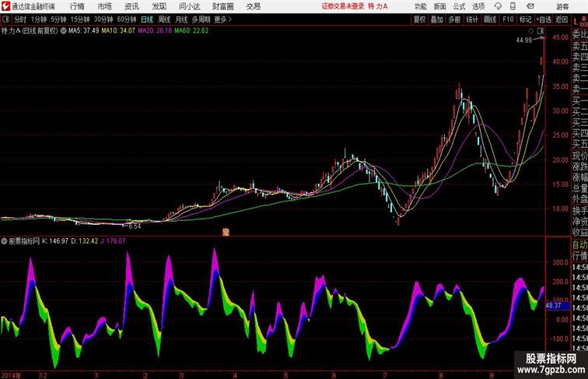Select the 周线 period tab
The height and width of the screenshot is (379, 588).
(164, 19)
